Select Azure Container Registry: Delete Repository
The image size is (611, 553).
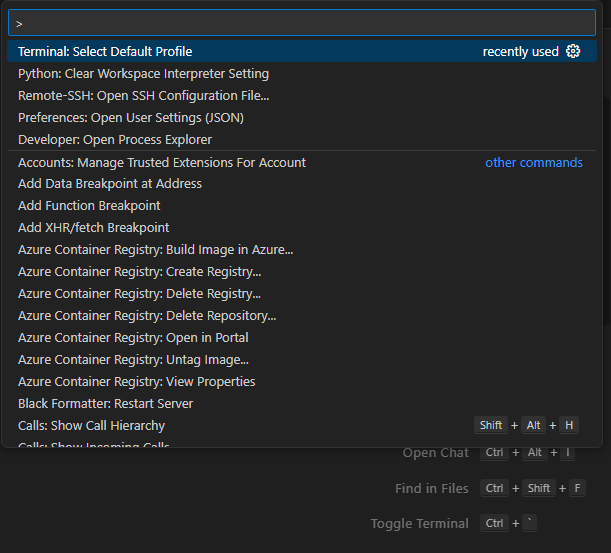[302, 316]
